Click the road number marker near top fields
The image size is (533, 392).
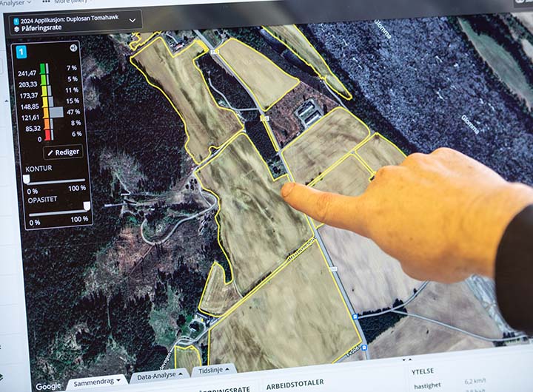coord(264,118)
